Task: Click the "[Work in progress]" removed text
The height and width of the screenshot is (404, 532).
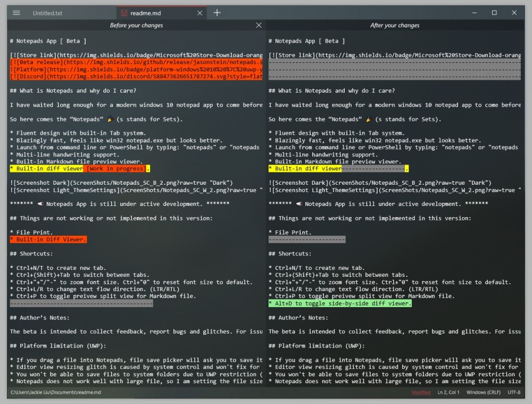Action: tap(117, 168)
